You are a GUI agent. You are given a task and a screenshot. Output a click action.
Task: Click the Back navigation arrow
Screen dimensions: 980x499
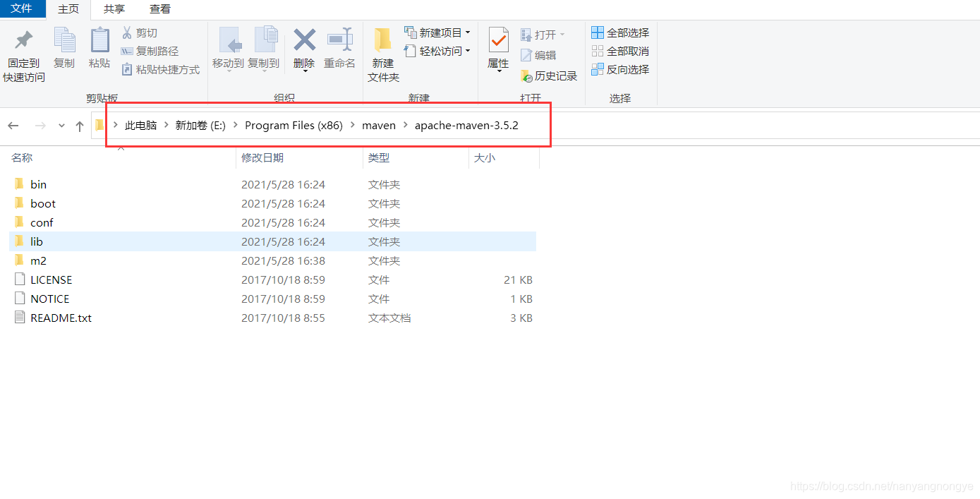[x=13, y=126]
